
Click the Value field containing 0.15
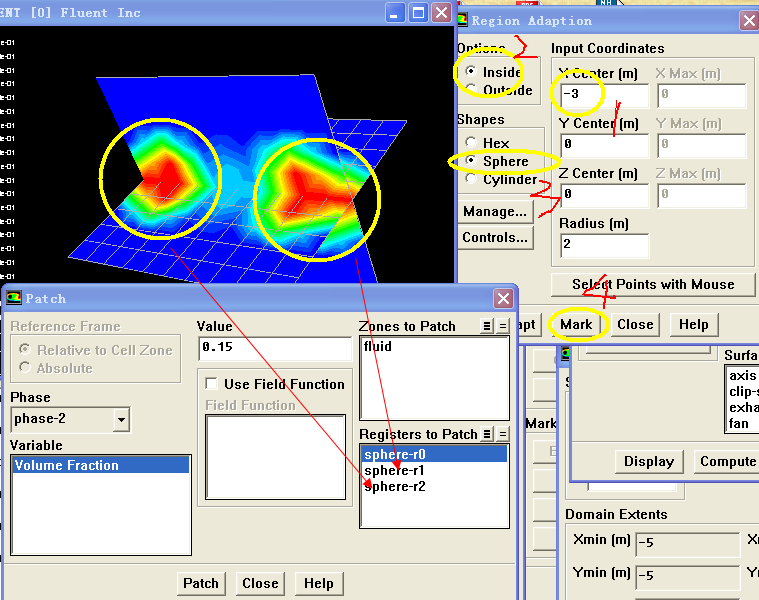274,347
